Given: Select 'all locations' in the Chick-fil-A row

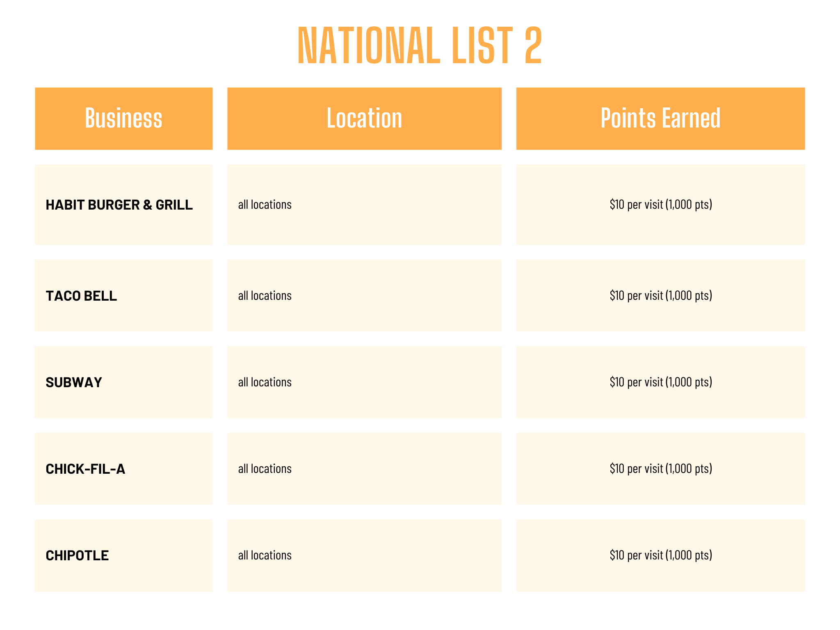Looking at the screenshot, I should coord(265,469).
